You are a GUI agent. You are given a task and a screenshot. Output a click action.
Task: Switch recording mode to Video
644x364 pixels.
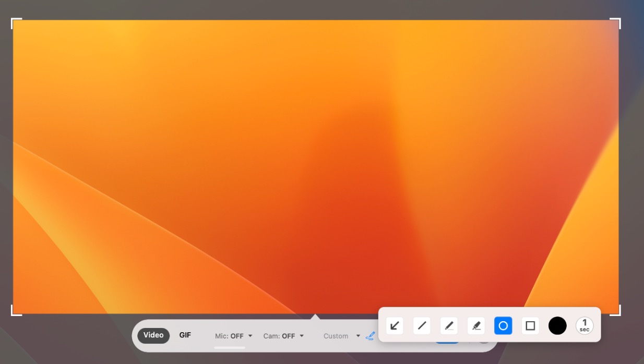153,335
